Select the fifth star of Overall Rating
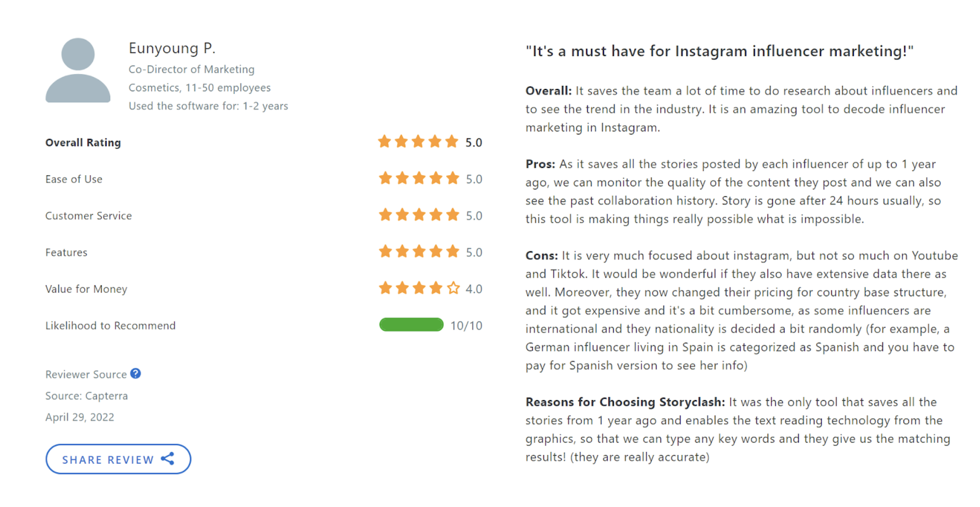 pos(452,142)
